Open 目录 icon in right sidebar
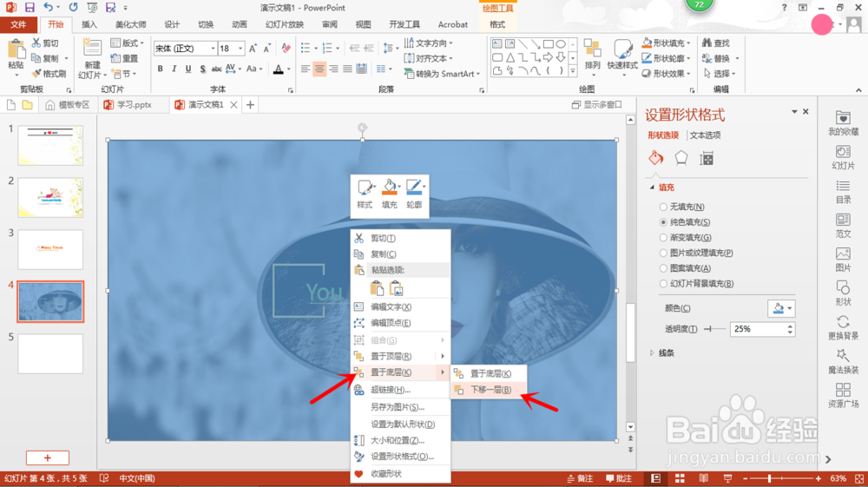This screenshot has height=487, width=868. [x=843, y=192]
